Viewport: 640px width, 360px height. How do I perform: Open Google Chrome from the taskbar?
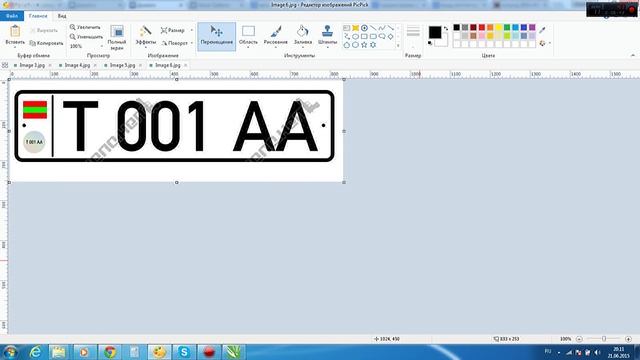click(109, 352)
